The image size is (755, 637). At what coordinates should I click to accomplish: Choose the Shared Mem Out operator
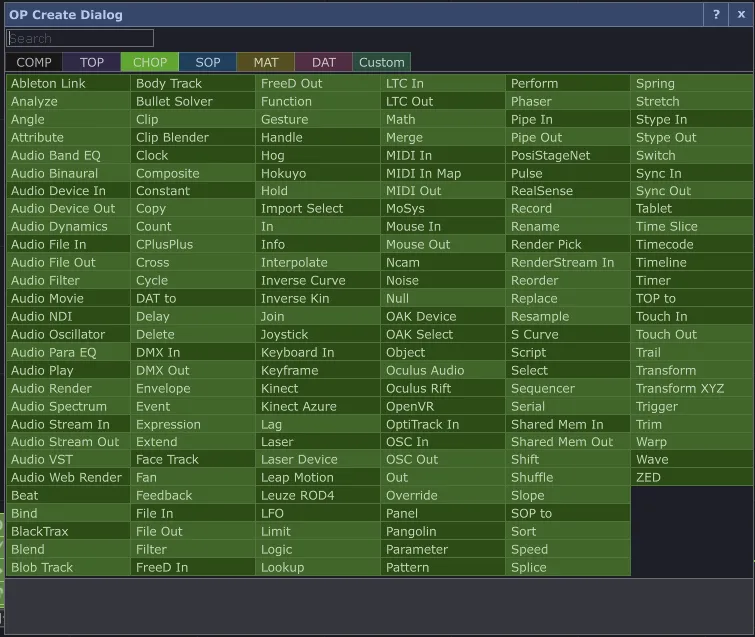[568, 442]
